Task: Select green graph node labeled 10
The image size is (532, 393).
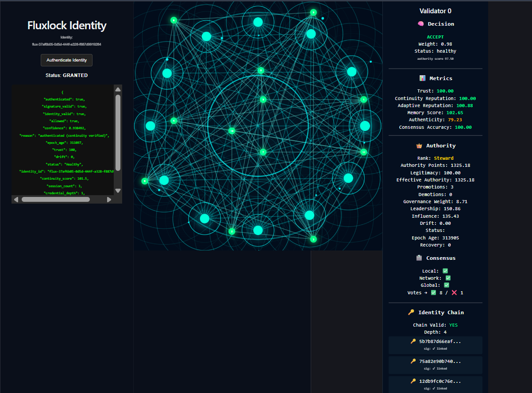Action: click(231, 131)
